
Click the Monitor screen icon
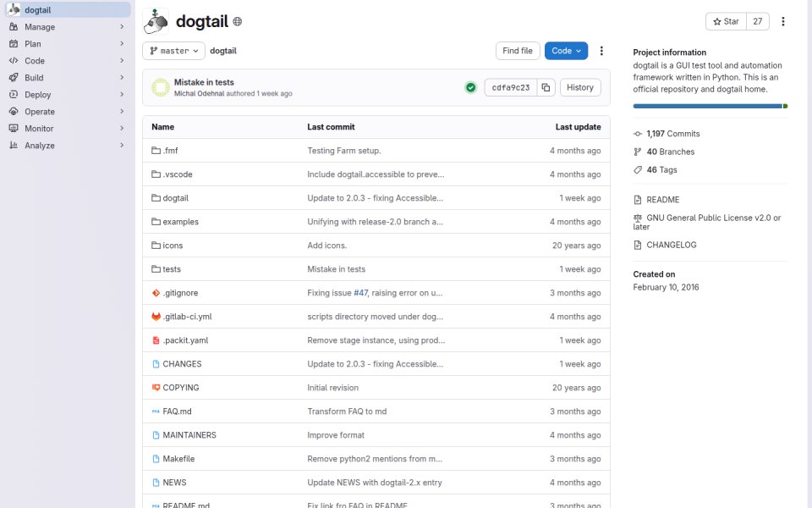click(x=14, y=128)
